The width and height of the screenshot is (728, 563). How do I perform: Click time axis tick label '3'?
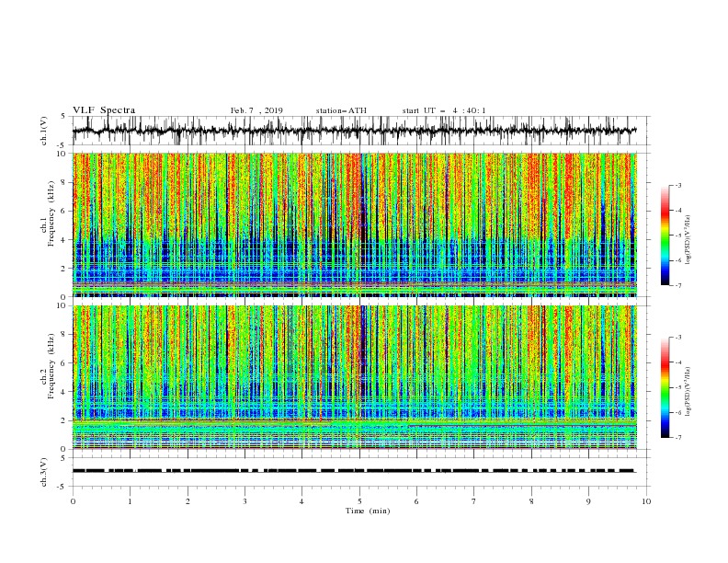245,501
